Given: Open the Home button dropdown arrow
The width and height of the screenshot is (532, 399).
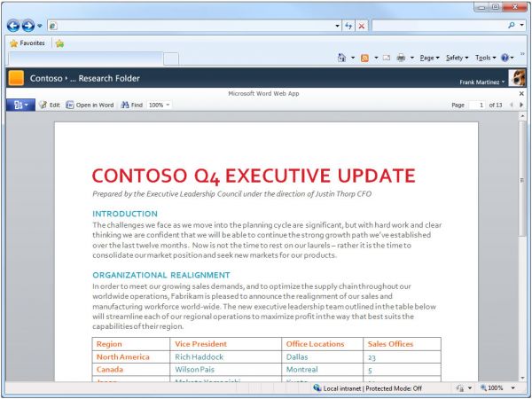Looking at the screenshot, I should 353,58.
